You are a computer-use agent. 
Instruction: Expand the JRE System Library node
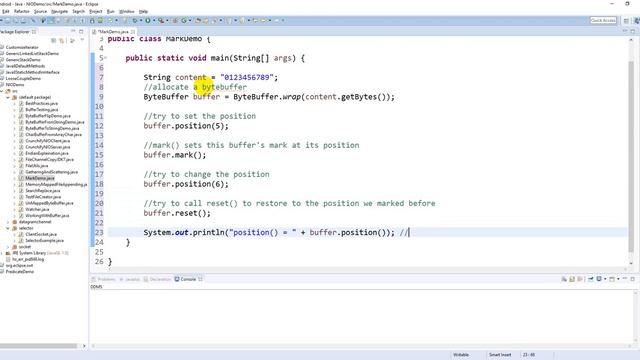point(2,253)
